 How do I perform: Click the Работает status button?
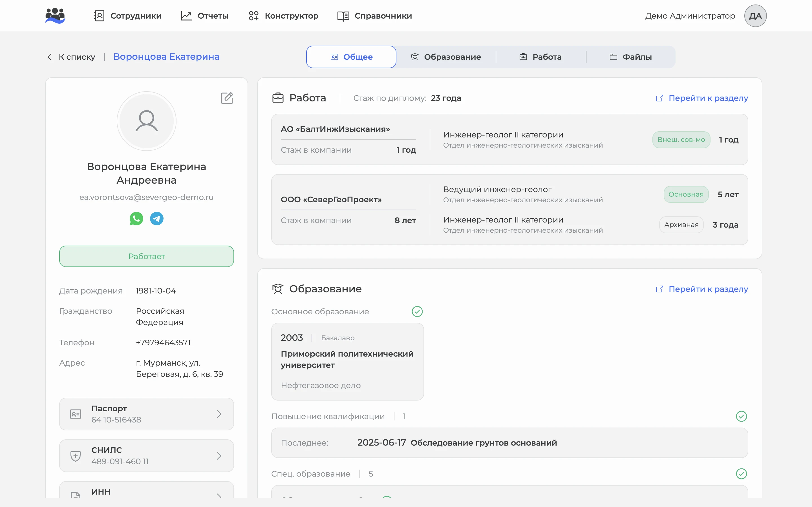147,256
